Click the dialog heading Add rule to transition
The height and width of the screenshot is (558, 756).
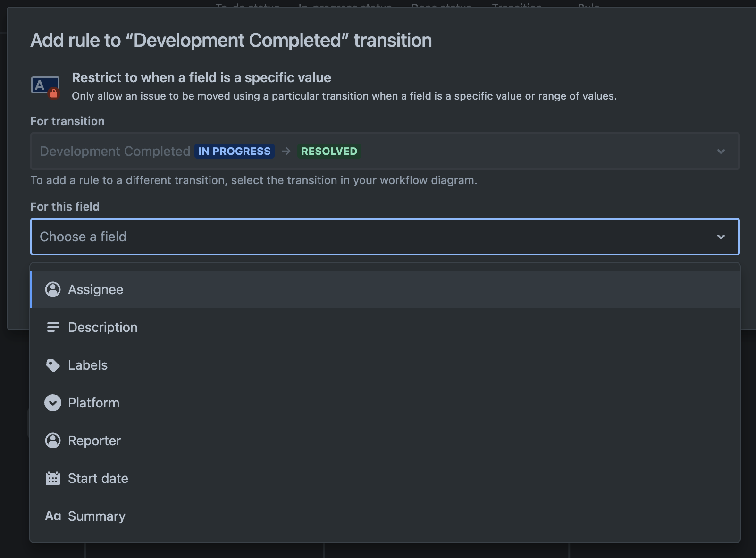[231, 40]
